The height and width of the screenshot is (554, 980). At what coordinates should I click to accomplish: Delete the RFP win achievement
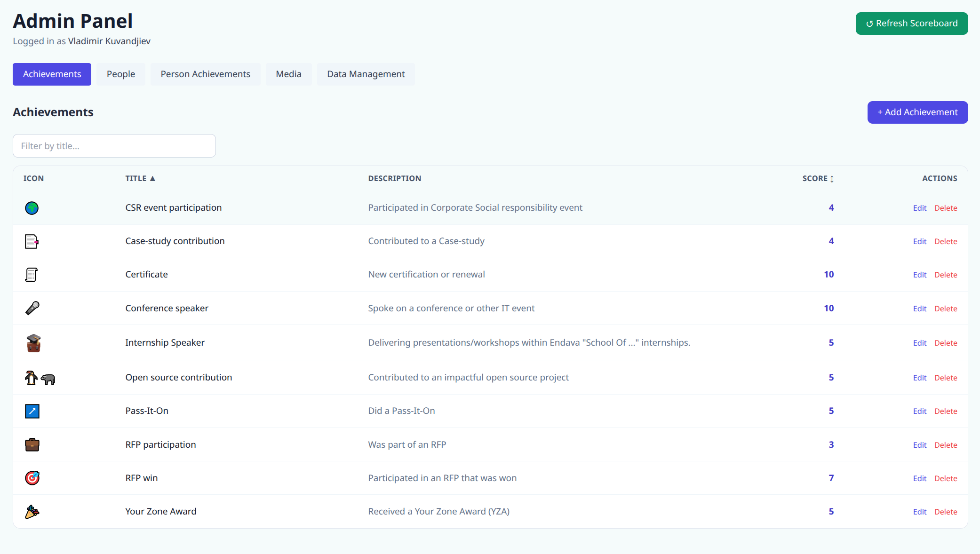(946, 478)
